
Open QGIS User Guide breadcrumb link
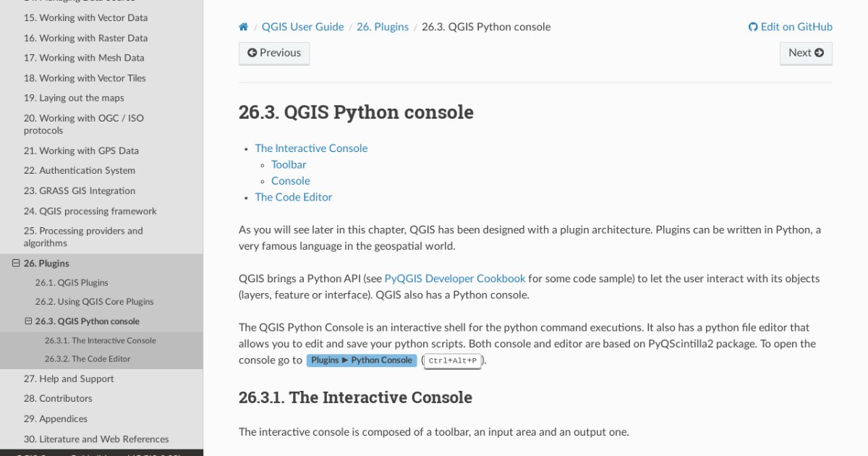pyautogui.click(x=302, y=27)
